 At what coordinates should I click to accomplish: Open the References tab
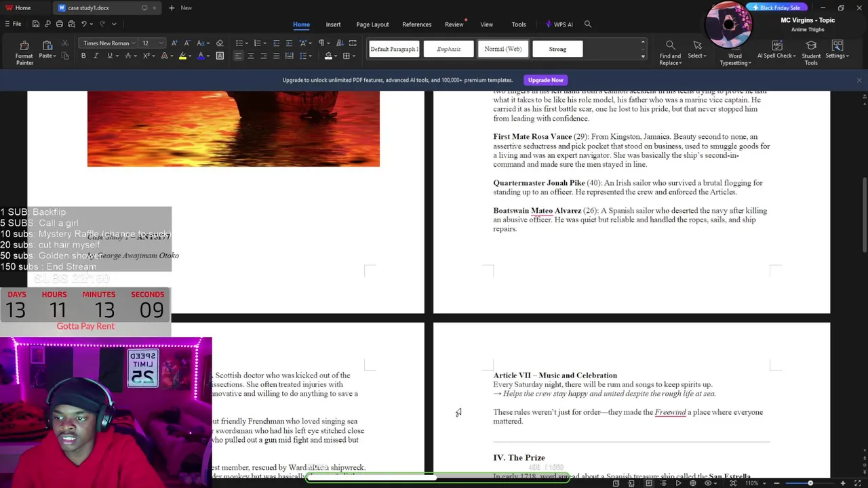pos(416,24)
